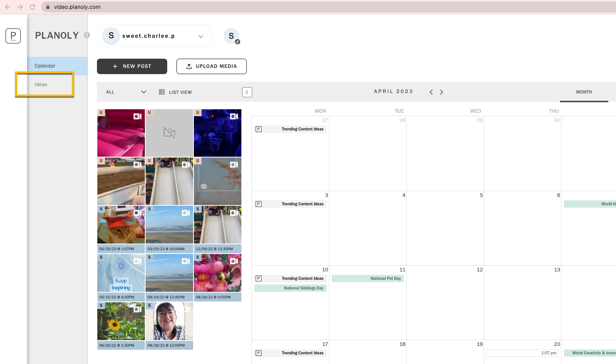
Task: Click the P icon on March 27 cell
Action: pyautogui.click(x=259, y=129)
